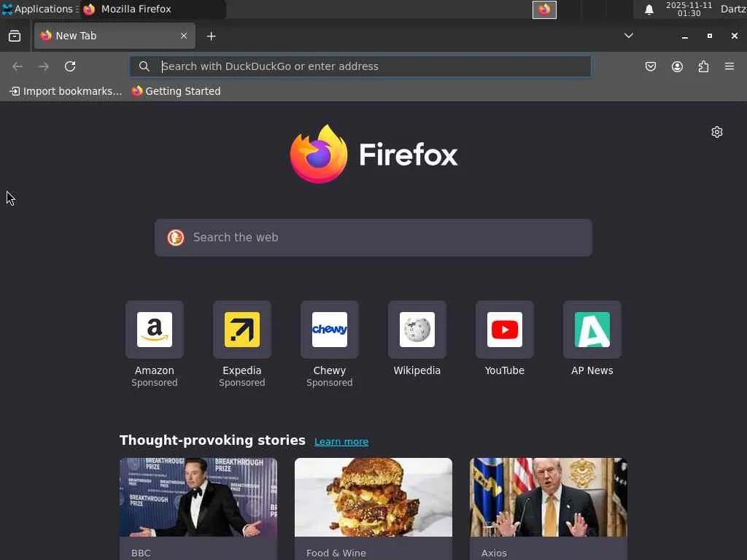Open the BBC story thumbnail
Screen dimensions: 747x560
pyautogui.click(x=198, y=497)
